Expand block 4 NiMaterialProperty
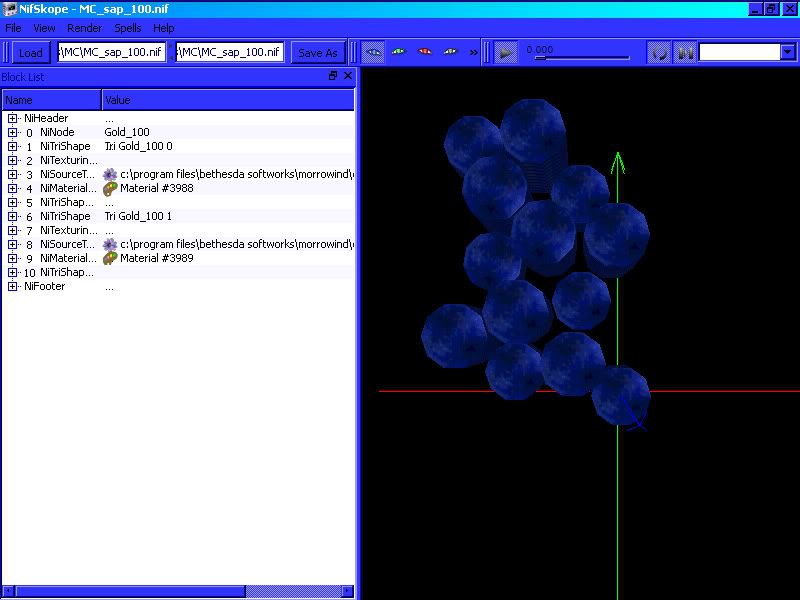The image size is (800, 600). tap(12, 188)
